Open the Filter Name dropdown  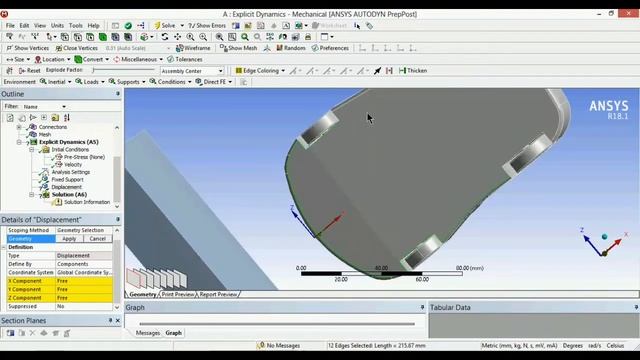tap(64, 107)
